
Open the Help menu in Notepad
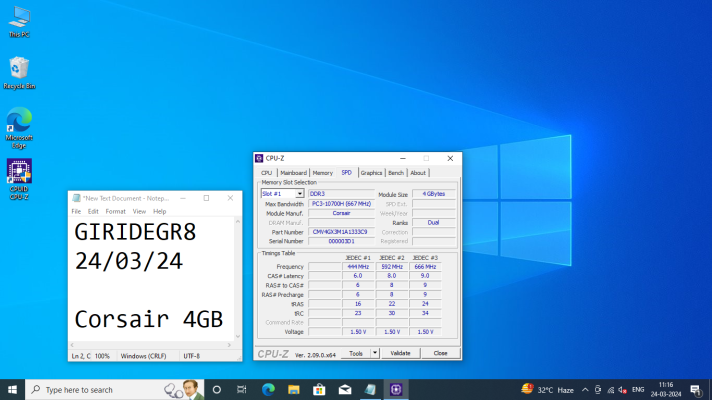pos(159,212)
